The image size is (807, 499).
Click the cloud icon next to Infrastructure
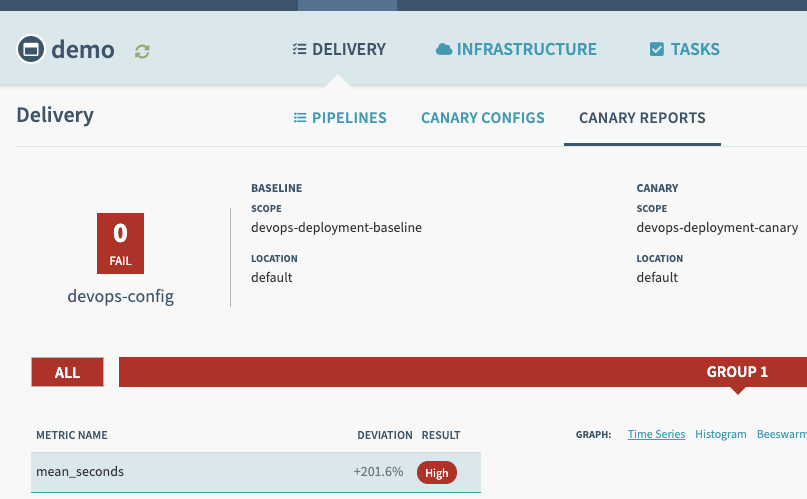pos(443,49)
